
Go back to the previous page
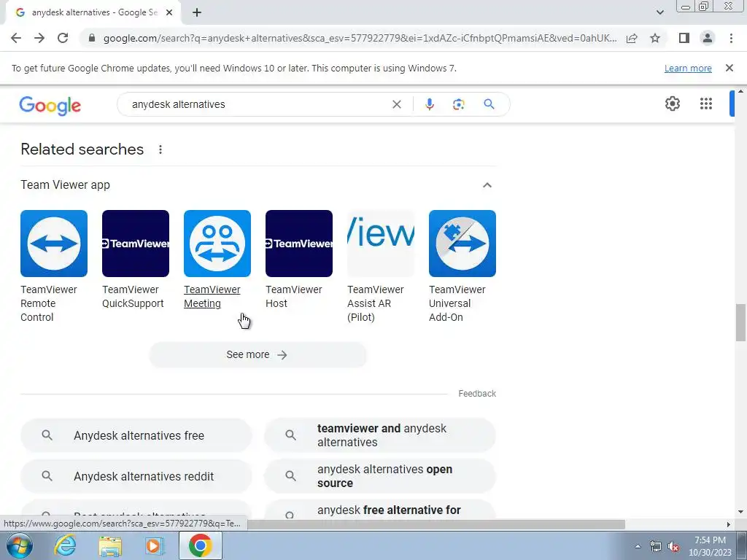click(x=16, y=38)
